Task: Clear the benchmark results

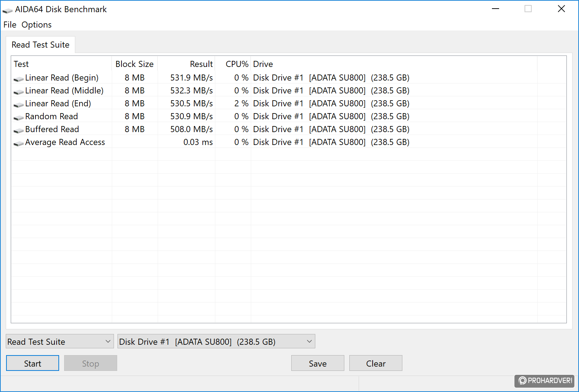Action: pos(376,363)
